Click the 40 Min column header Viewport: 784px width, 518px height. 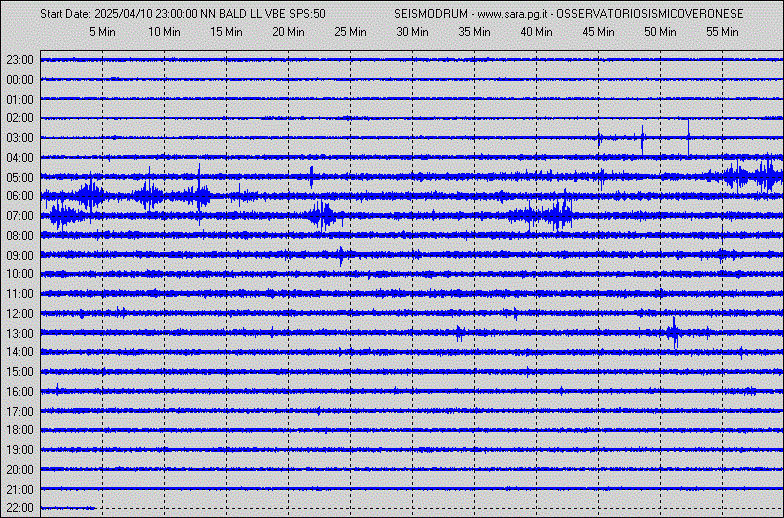pos(536,32)
